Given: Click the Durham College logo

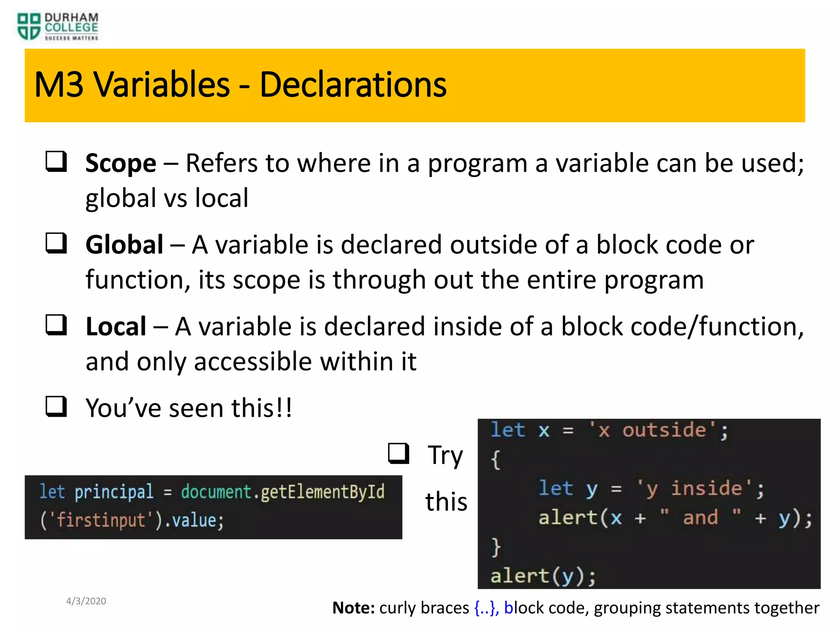Looking at the screenshot, I should [58, 27].
